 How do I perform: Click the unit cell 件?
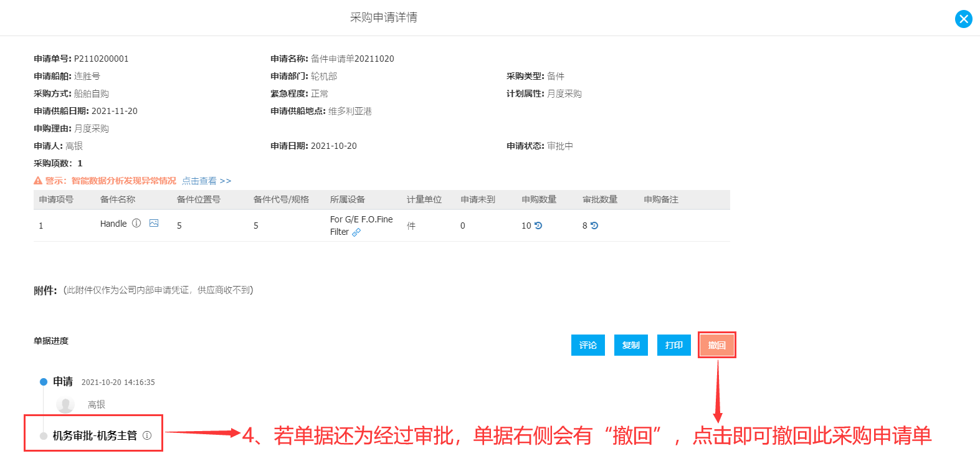pyautogui.click(x=411, y=226)
